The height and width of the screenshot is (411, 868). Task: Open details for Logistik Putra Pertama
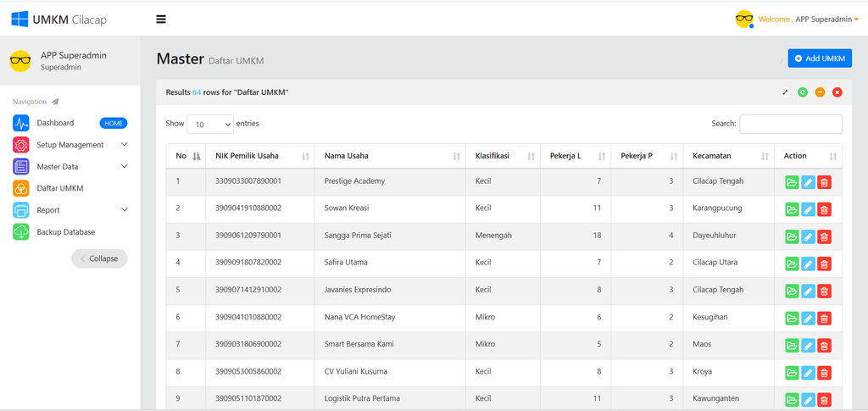pos(793,399)
